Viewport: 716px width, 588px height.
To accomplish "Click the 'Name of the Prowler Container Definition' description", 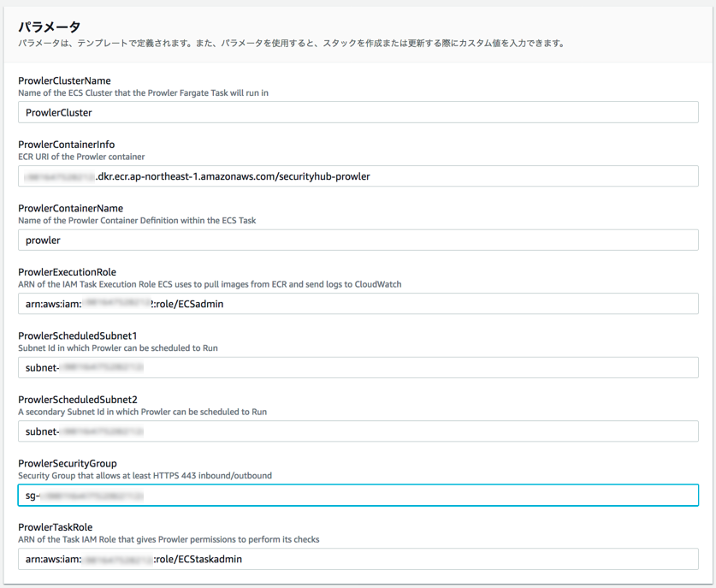I will point(137,220).
